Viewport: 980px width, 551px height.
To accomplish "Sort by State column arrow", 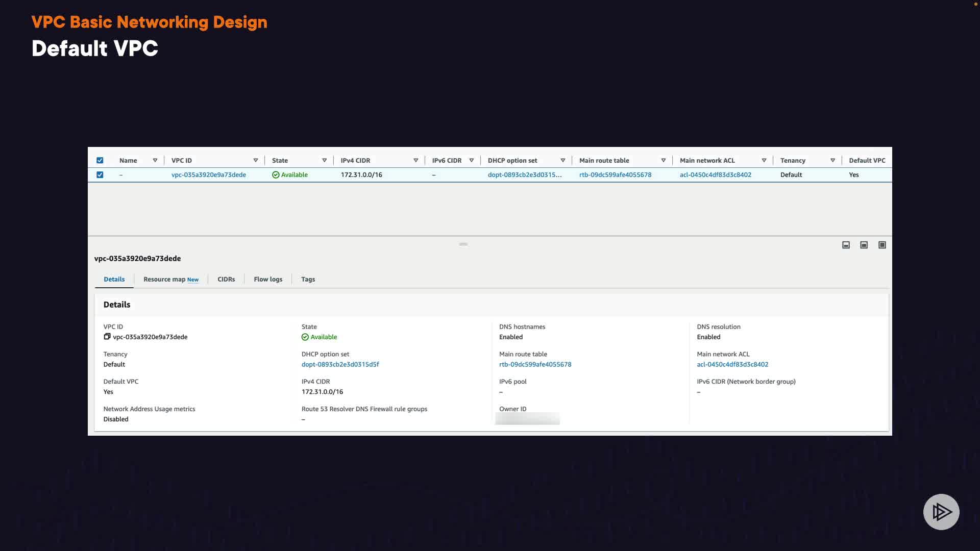I will (x=324, y=160).
